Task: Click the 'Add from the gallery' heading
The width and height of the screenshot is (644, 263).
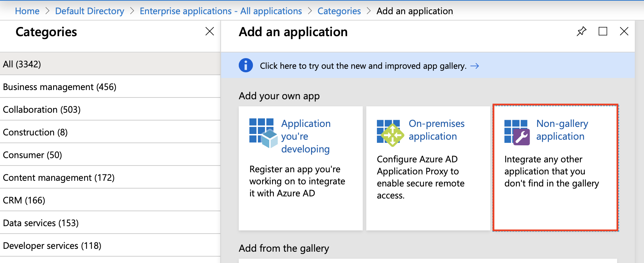Action: (x=284, y=248)
